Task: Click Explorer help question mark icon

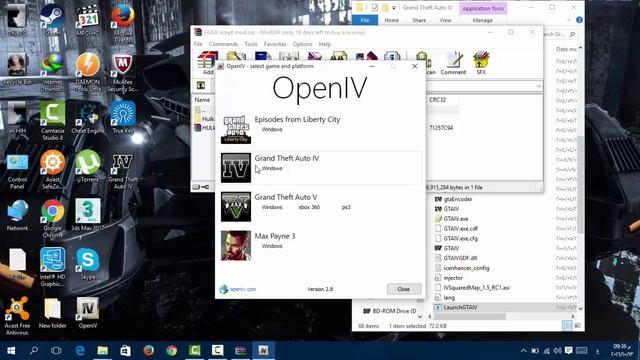Action: coord(579,20)
